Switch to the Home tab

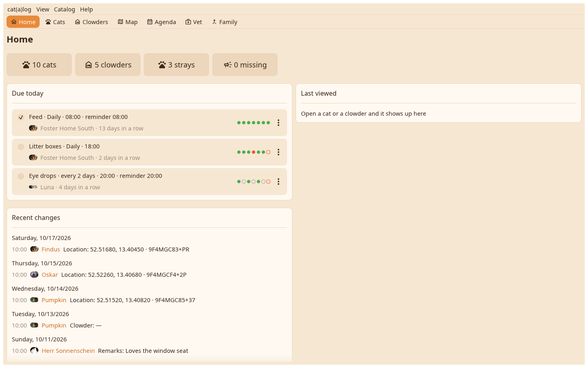click(23, 22)
